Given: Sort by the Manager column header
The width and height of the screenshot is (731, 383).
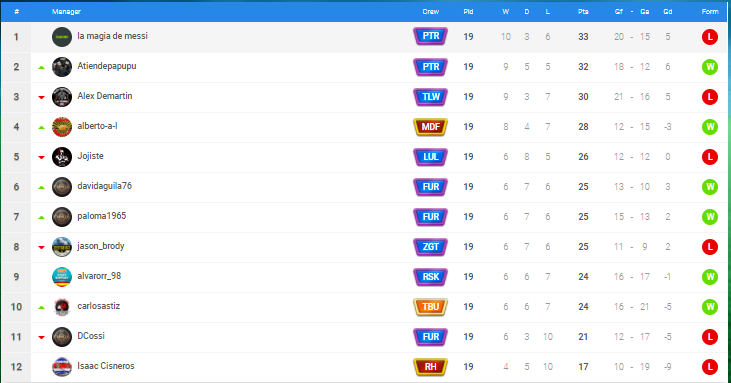Looking at the screenshot, I should [x=66, y=12].
